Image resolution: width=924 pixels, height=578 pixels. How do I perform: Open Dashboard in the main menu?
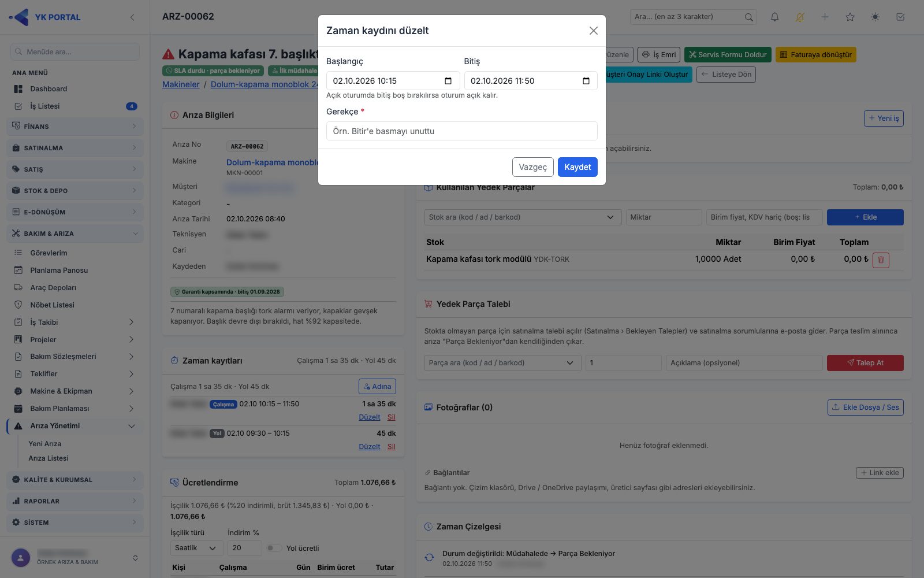pos(49,89)
